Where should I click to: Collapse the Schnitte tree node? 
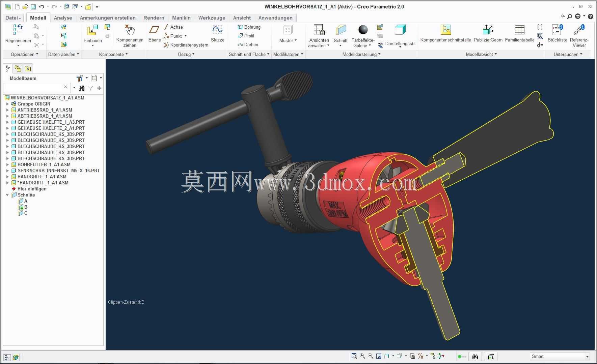click(x=7, y=195)
